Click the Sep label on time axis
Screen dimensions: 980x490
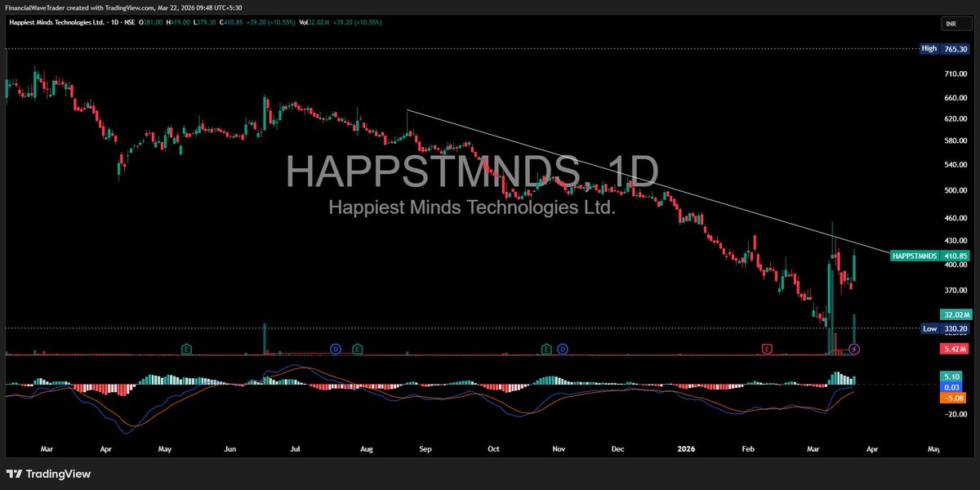(x=425, y=449)
